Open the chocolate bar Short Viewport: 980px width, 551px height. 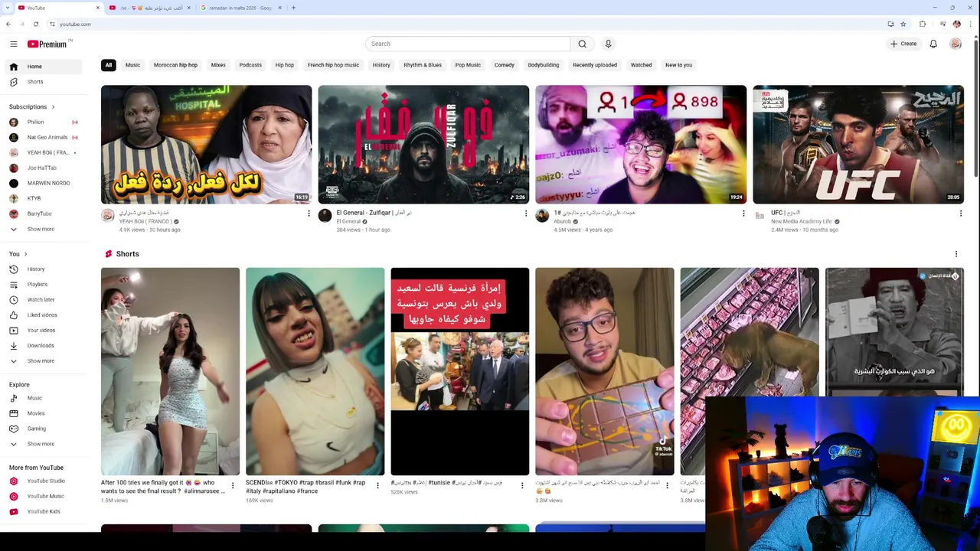click(605, 371)
